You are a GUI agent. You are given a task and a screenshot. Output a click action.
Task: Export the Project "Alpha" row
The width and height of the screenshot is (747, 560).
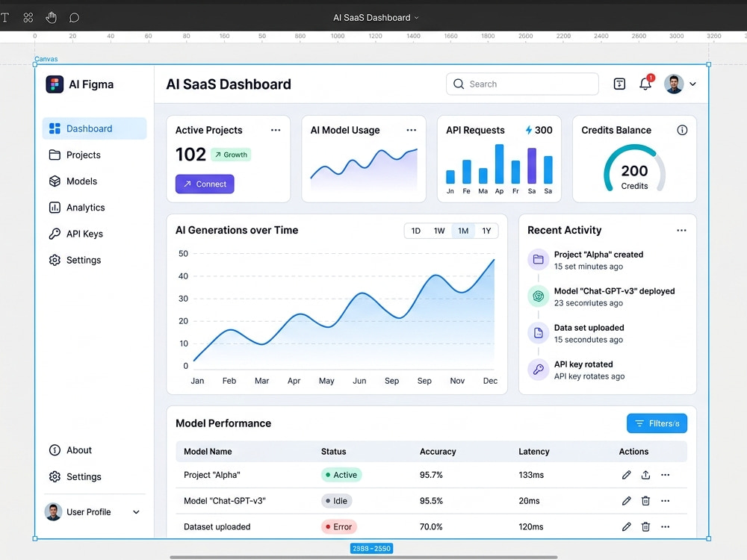pyautogui.click(x=645, y=475)
